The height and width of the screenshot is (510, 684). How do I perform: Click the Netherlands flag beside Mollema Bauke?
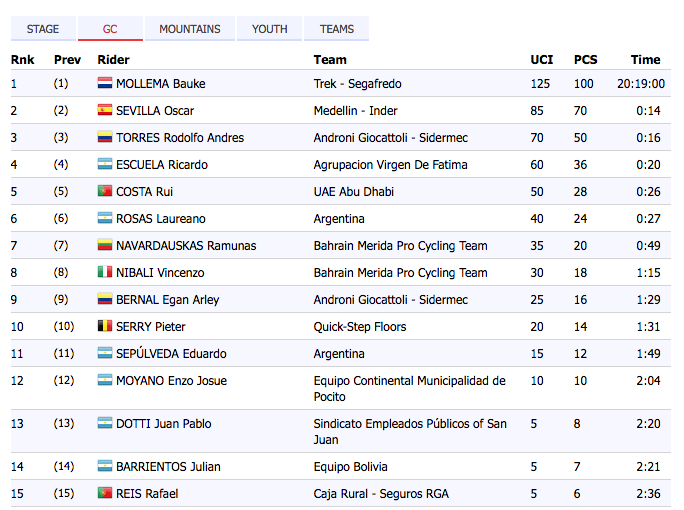coord(104,84)
